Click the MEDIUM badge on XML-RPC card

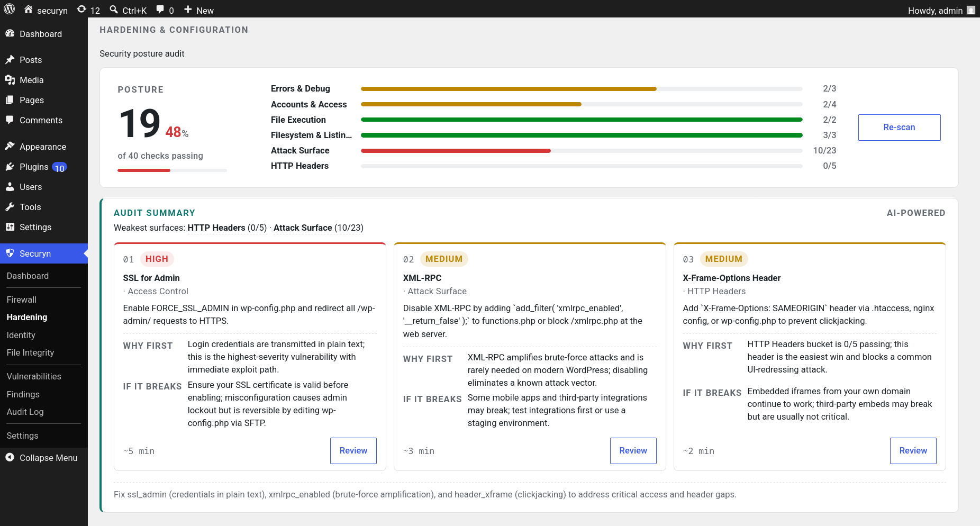click(x=444, y=259)
